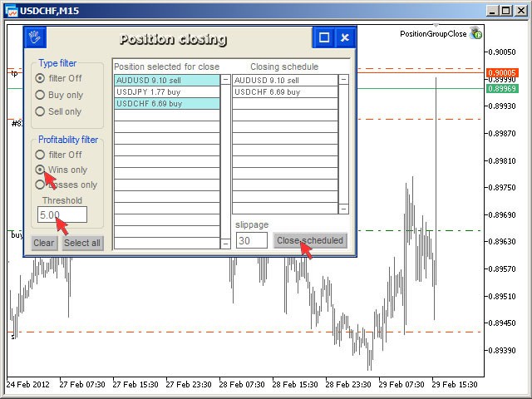Maximize the Position closing panel
Image resolution: width=532 pixels, height=399 pixels.
[x=324, y=38]
